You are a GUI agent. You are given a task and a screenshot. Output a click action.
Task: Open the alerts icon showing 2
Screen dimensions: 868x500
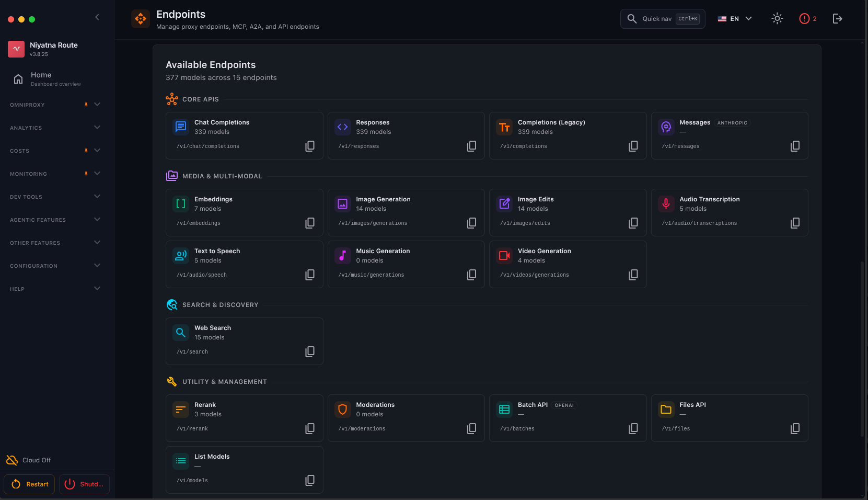(808, 19)
